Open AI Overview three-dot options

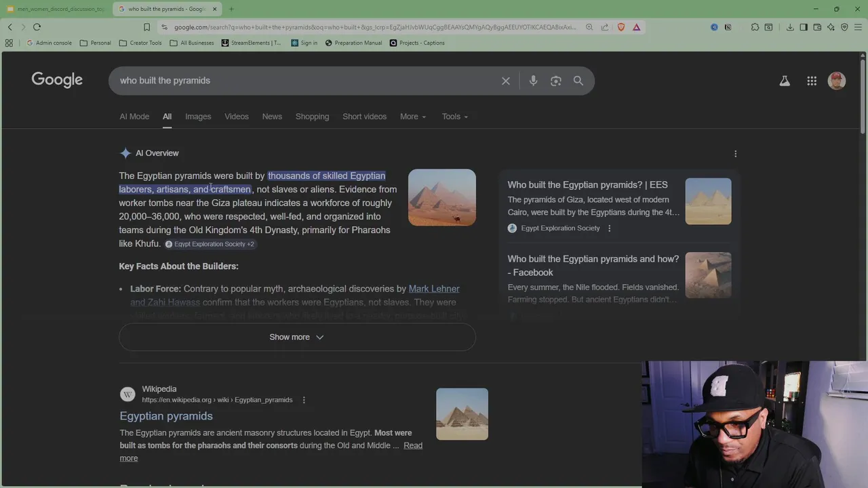click(x=735, y=154)
